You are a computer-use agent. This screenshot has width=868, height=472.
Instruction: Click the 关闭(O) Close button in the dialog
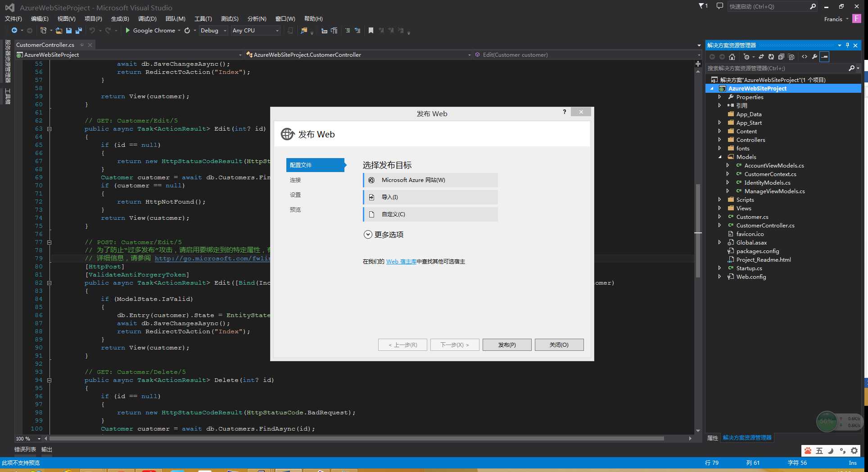tap(559, 345)
